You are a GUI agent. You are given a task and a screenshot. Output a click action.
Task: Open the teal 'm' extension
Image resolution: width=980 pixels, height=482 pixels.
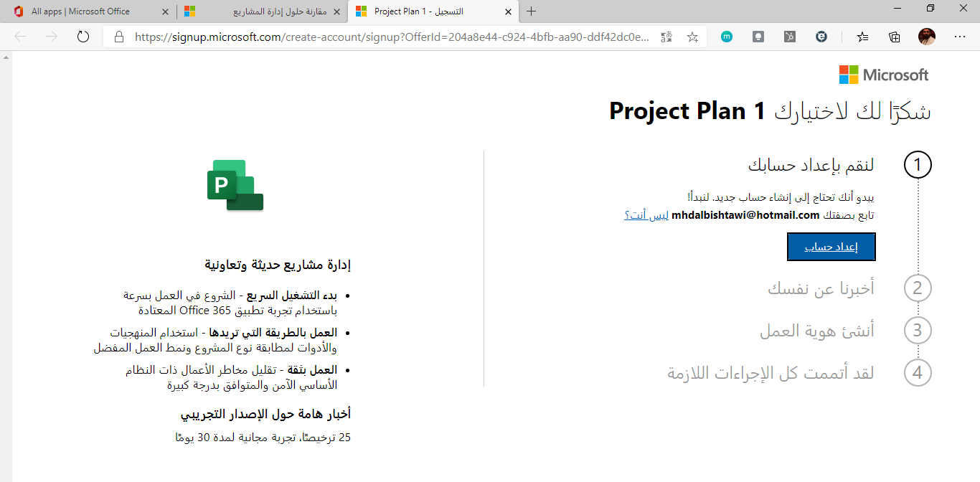pos(727,37)
